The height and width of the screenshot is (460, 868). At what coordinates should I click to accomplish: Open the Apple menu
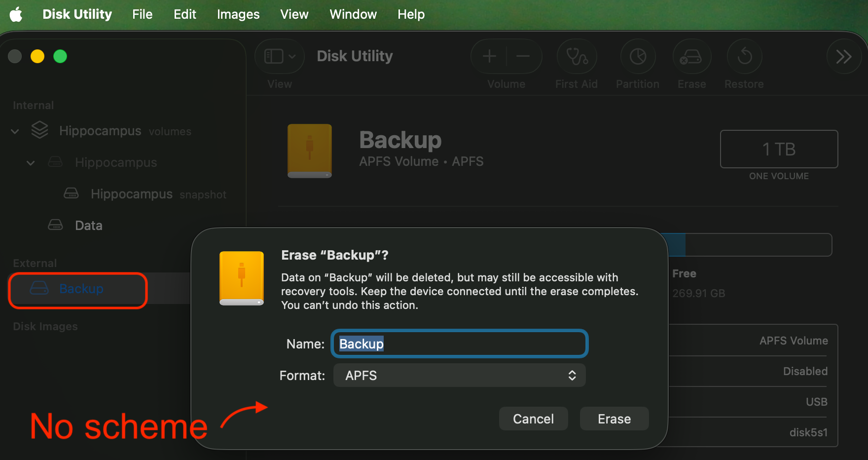click(16, 14)
